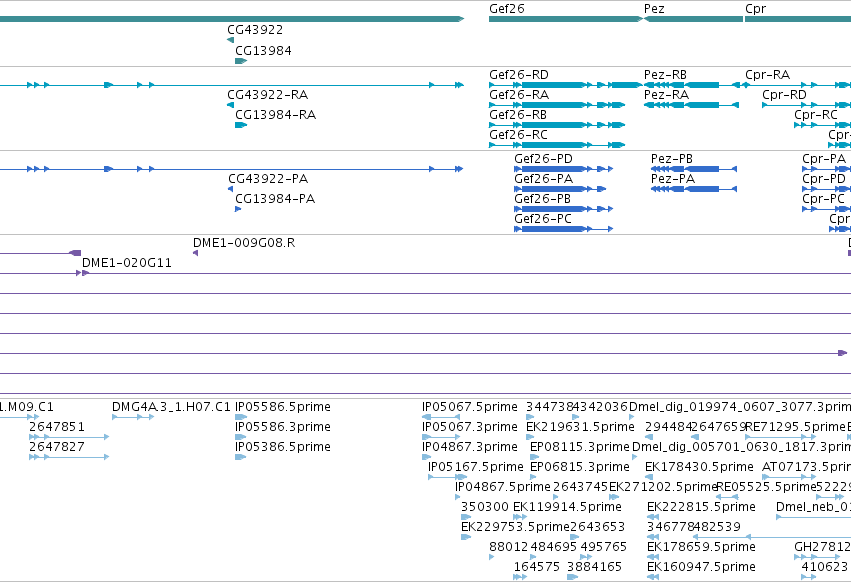Click the Pez-PA protein label
Viewport: 851px width, 582px height.
click(x=672, y=179)
